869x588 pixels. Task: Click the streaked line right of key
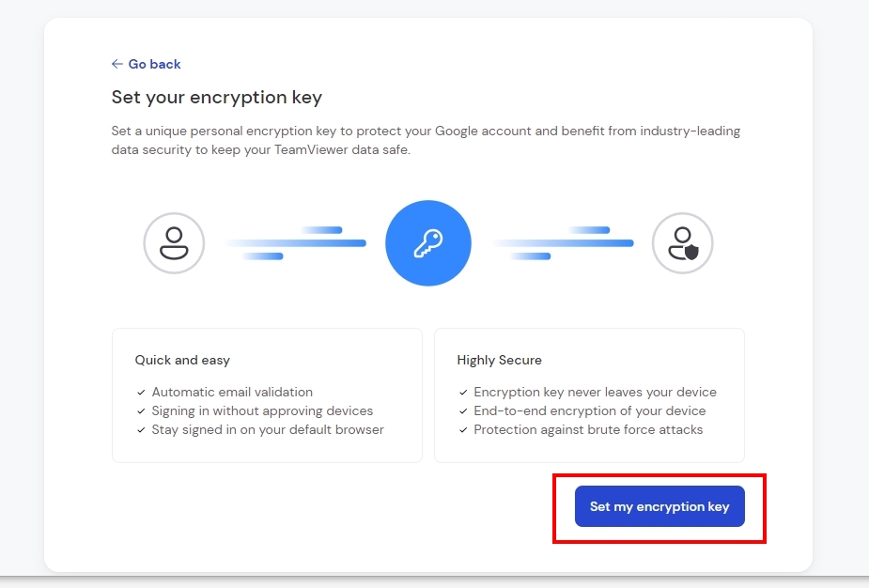coord(563,243)
